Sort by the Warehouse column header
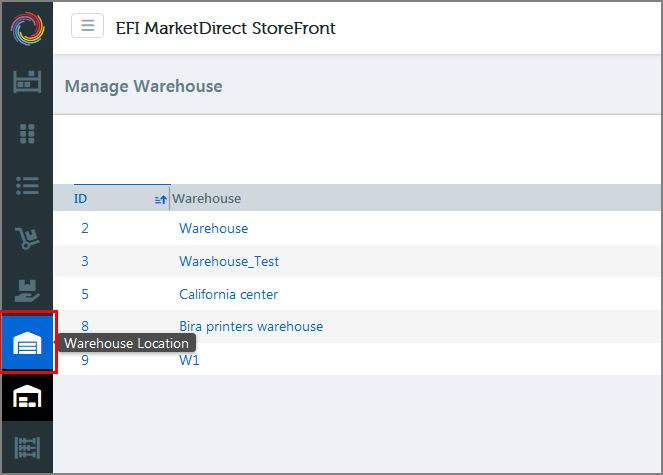The image size is (663, 475). 206,198
